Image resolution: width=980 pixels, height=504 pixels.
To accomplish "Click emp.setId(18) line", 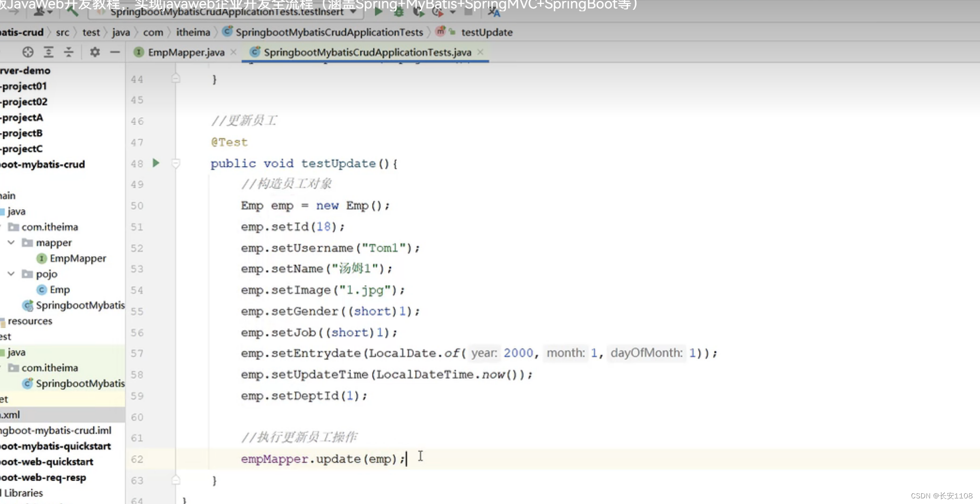I will point(293,227).
